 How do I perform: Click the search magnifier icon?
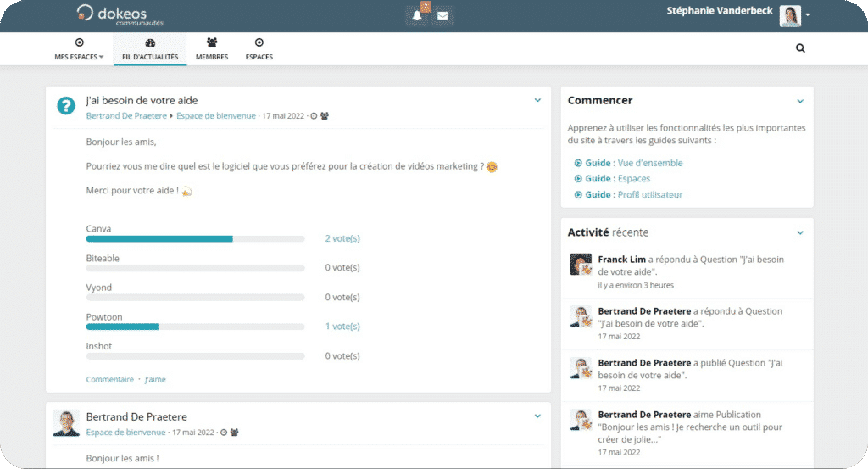tap(800, 48)
